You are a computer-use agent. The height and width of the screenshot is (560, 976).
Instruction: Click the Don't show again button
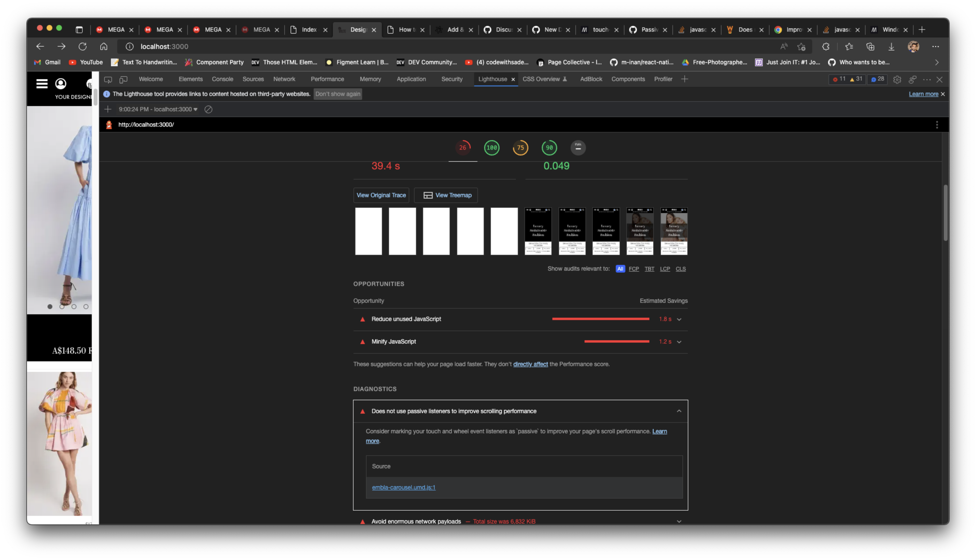(x=337, y=94)
